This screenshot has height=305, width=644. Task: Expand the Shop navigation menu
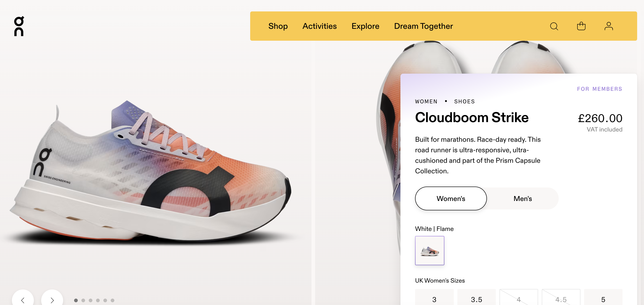click(278, 26)
